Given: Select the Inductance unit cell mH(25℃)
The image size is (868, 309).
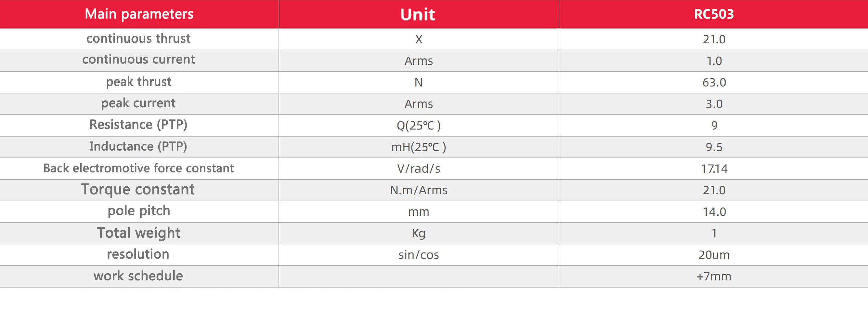Looking at the screenshot, I should [419, 147].
